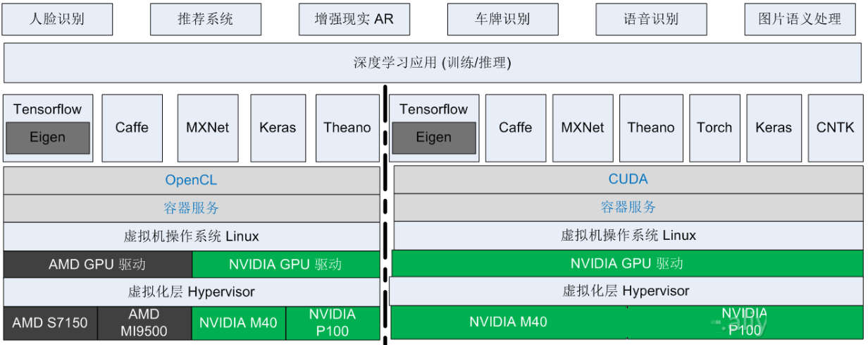Click the left Eigen block inside Tensorflow
The image size is (868, 345).
click(48, 138)
